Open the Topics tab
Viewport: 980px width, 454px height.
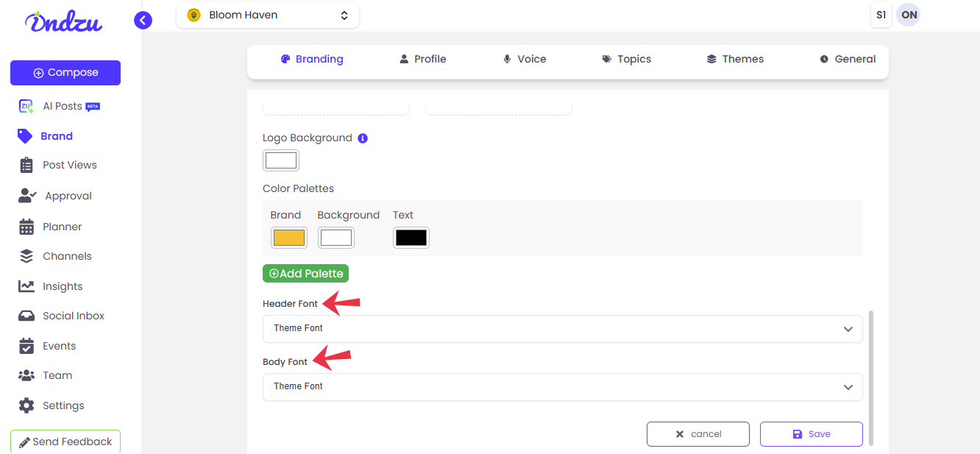pos(626,59)
